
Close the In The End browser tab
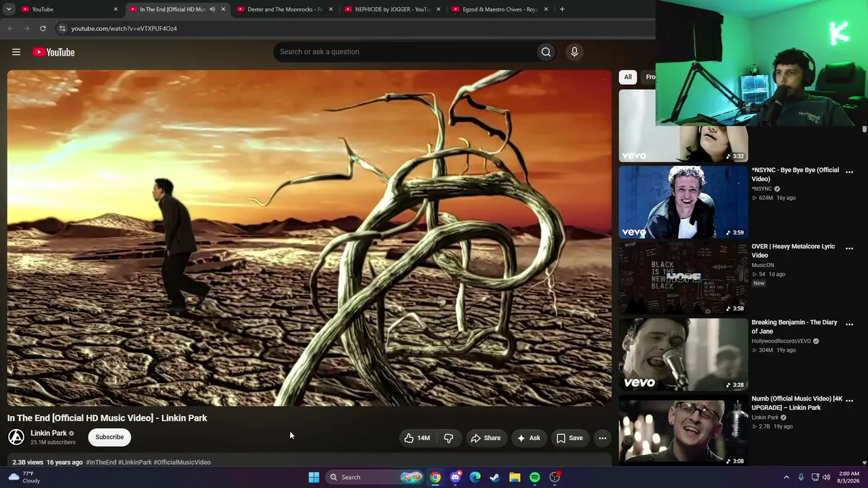point(223,9)
